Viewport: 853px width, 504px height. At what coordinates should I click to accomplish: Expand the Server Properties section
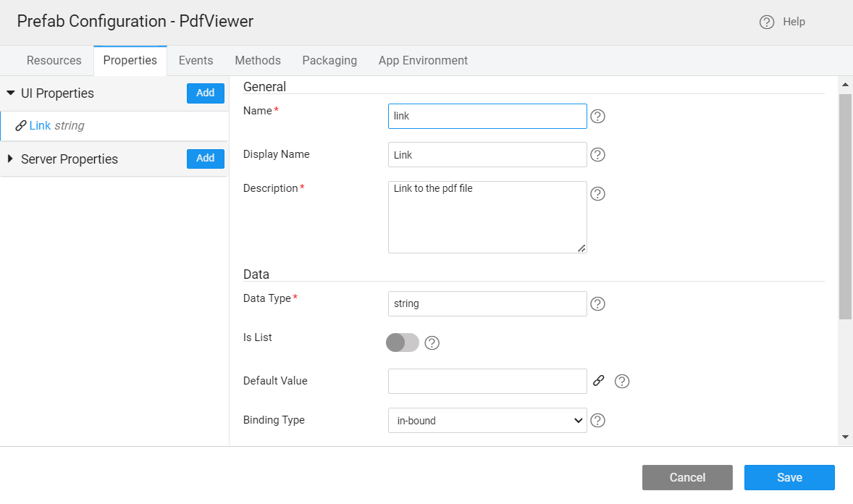click(x=10, y=159)
